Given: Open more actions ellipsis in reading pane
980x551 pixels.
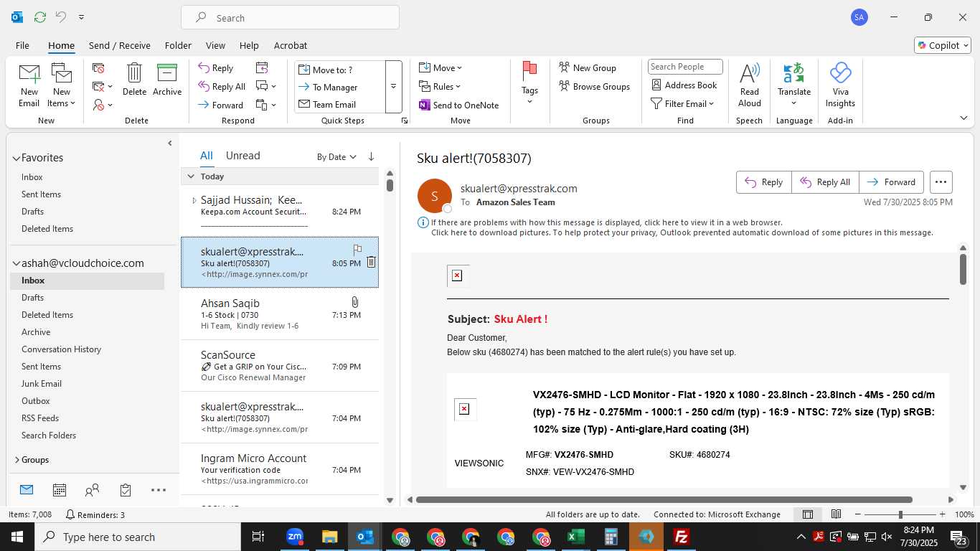Looking at the screenshot, I should pyautogui.click(x=941, y=182).
